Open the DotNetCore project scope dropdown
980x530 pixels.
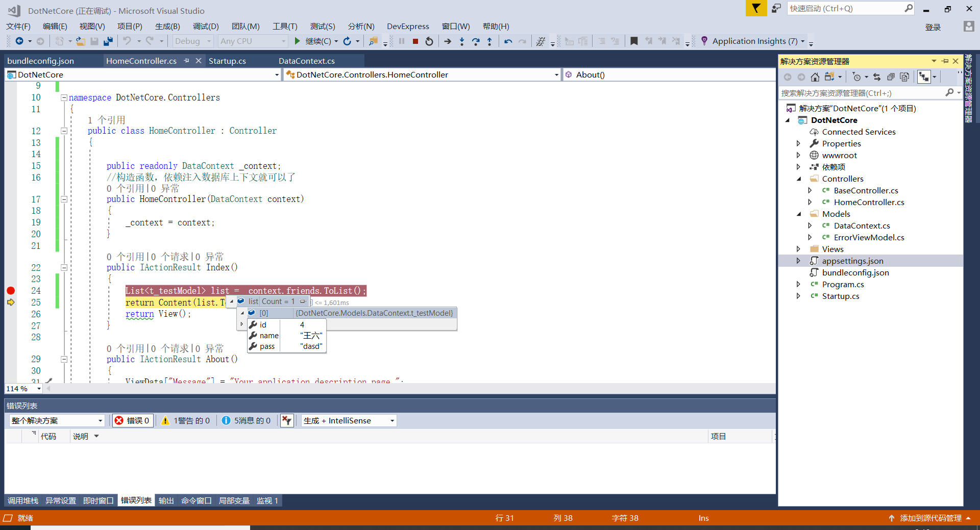click(x=143, y=74)
